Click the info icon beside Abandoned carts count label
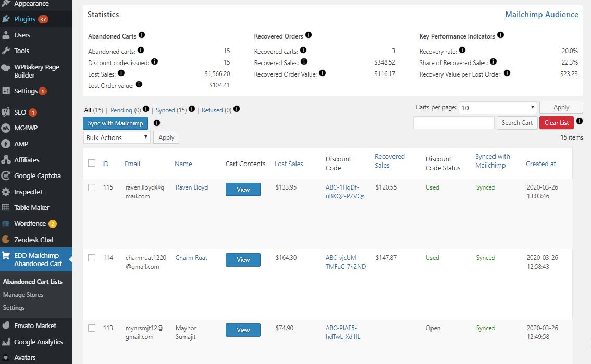 coord(141,50)
